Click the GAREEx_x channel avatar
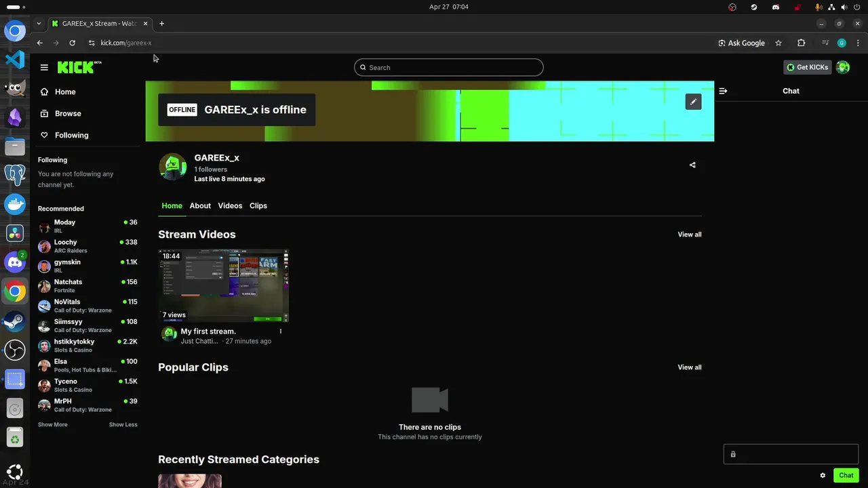Viewport: 868px width, 488px height. tap(172, 167)
